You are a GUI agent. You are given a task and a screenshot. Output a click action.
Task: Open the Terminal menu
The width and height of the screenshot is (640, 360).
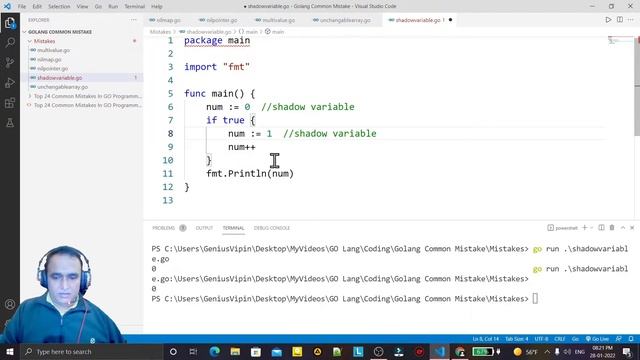tap(135, 7)
